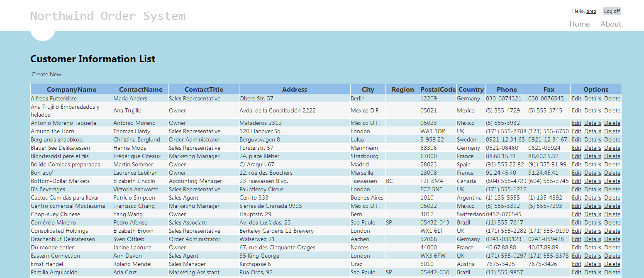Click the Address column header

(295, 89)
